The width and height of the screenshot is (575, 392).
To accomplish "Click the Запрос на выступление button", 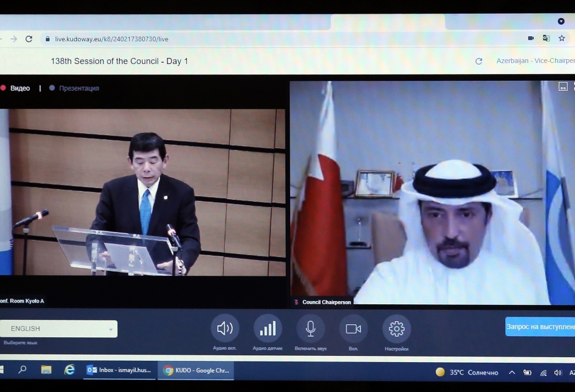I will [540, 327].
